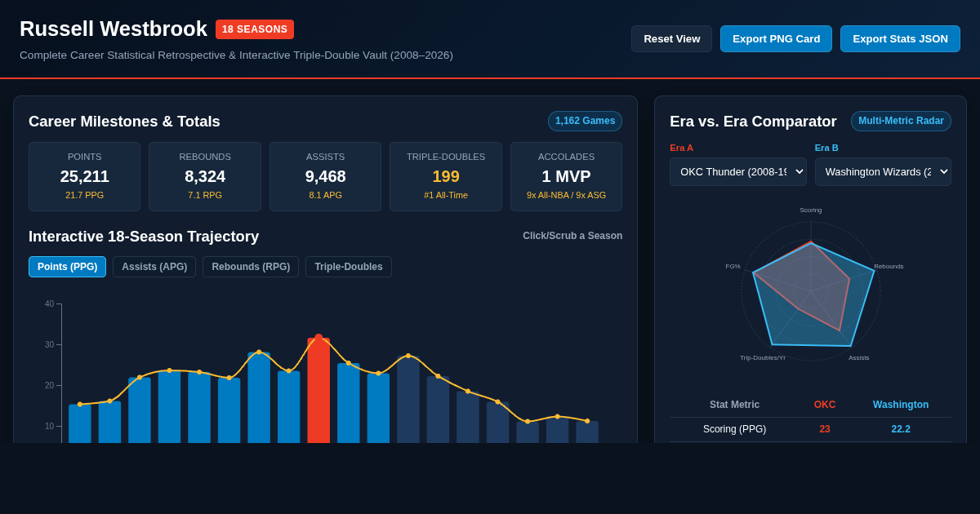Viewport: 980px width, 514px height.
Task: Click the 'Washington' column header
Action: tap(901, 405)
